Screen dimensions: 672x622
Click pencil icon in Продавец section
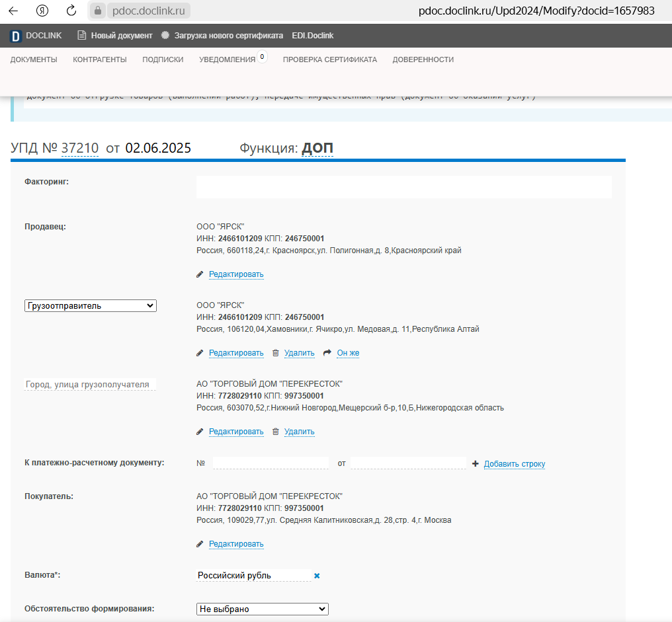point(200,274)
